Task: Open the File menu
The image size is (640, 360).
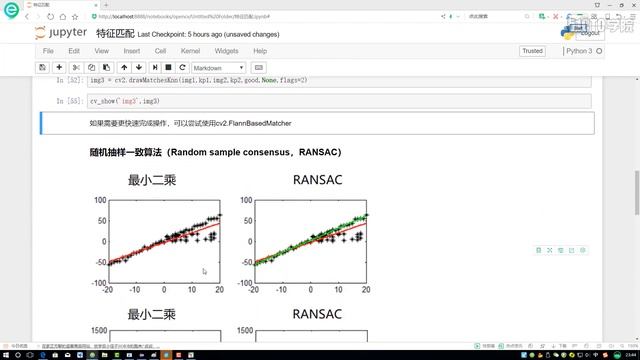Action: (x=48, y=51)
